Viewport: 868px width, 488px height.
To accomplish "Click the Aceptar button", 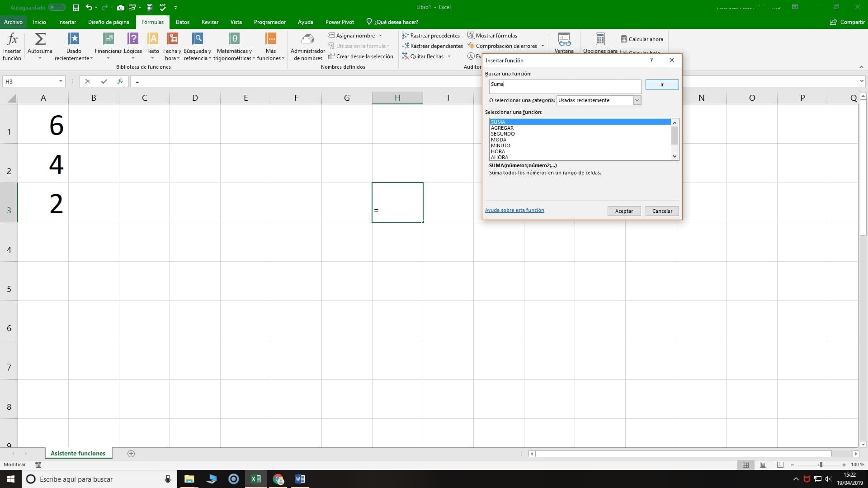I will (624, 211).
